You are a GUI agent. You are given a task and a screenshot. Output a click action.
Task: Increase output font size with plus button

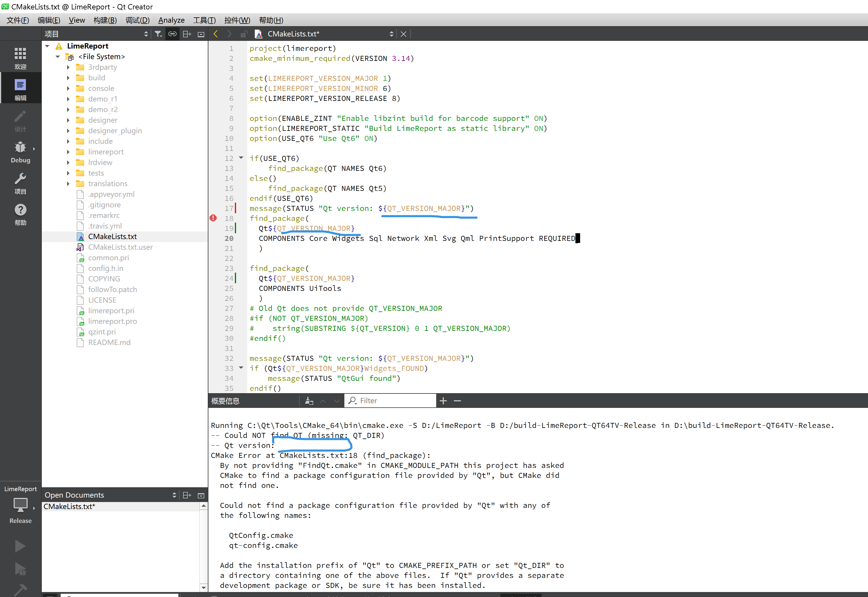[x=443, y=401]
